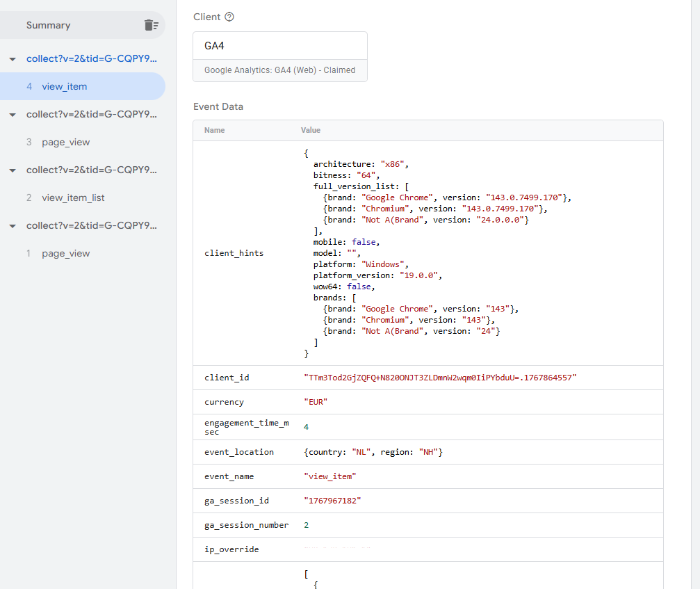Collapse the request arrow above view_item
Screen dimensions: 700x589
(x=13, y=59)
